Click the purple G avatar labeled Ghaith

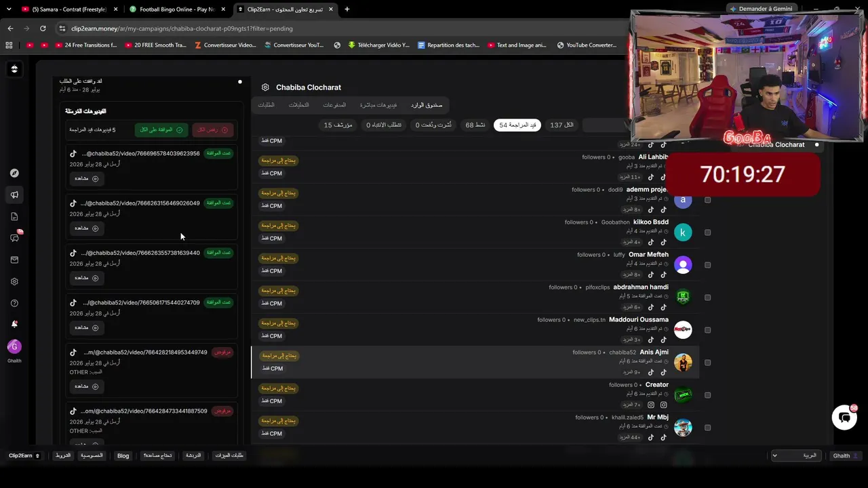pyautogui.click(x=14, y=346)
